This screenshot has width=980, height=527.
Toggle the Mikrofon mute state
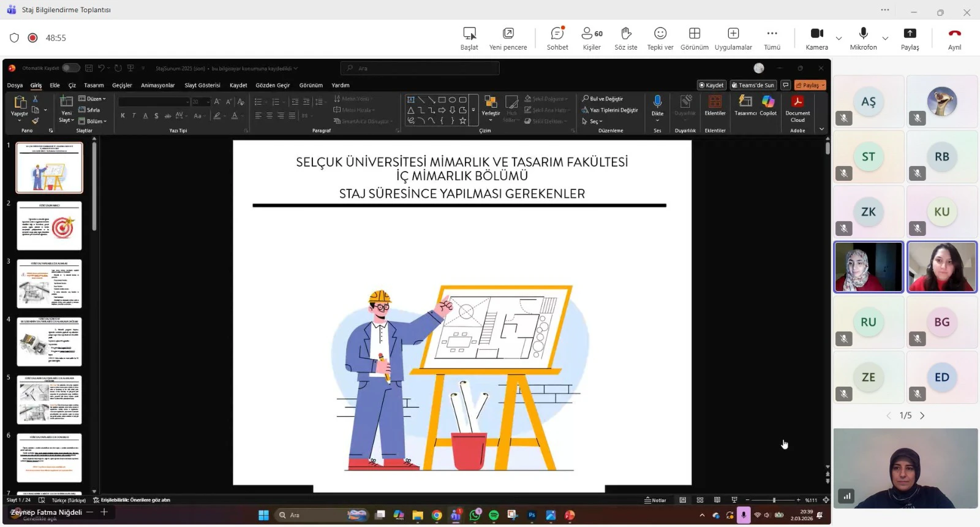[863, 34]
